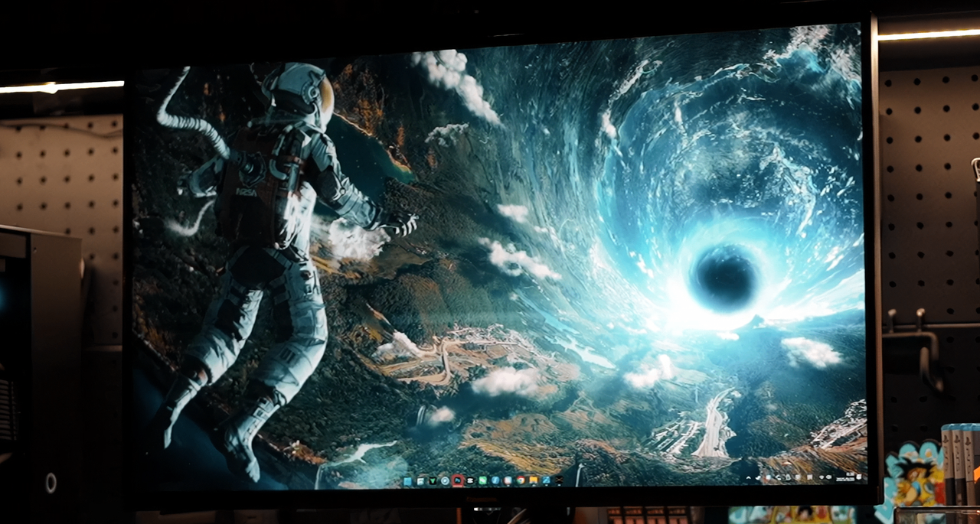Open the leftmost blue app on the taskbar
Image resolution: width=980 pixels, height=524 pixels.
407,481
